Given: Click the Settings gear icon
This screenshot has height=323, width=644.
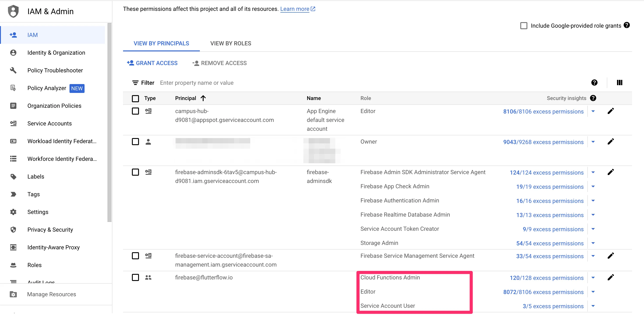Looking at the screenshot, I should coord(13,212).
